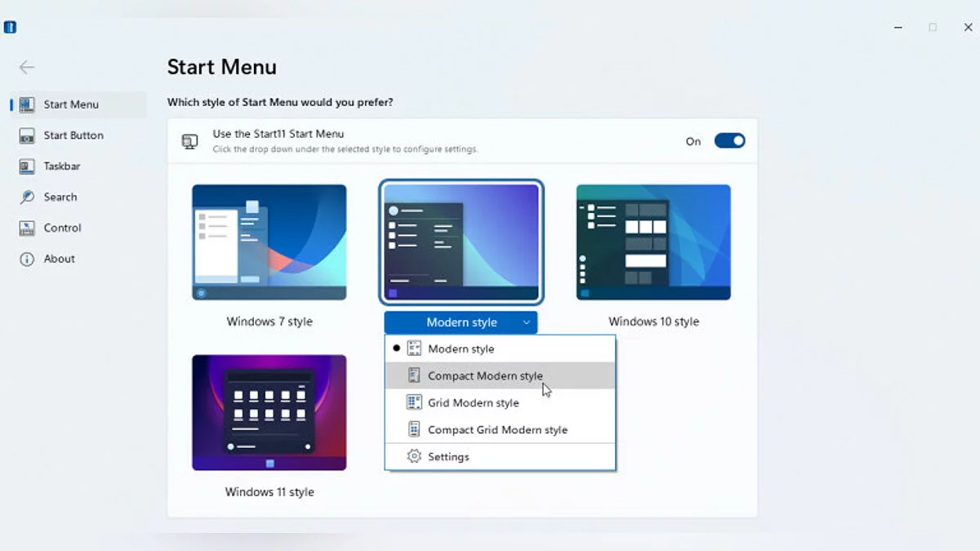The height and width of the screenshot is (551, 980).
Task: Open the Start Menu section
Action: pos(79,104)
